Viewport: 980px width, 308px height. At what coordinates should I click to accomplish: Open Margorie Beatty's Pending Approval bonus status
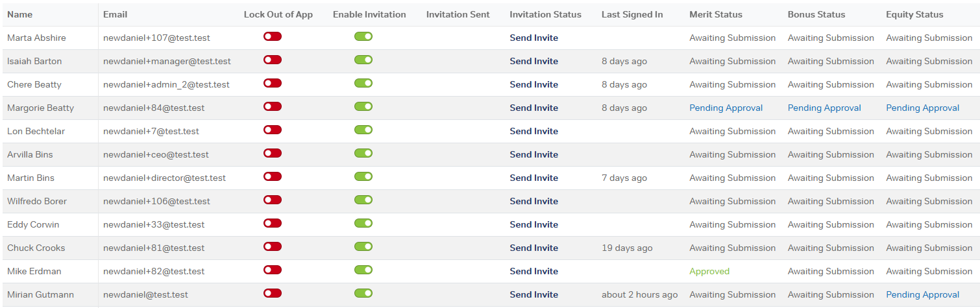pos(824,108)
